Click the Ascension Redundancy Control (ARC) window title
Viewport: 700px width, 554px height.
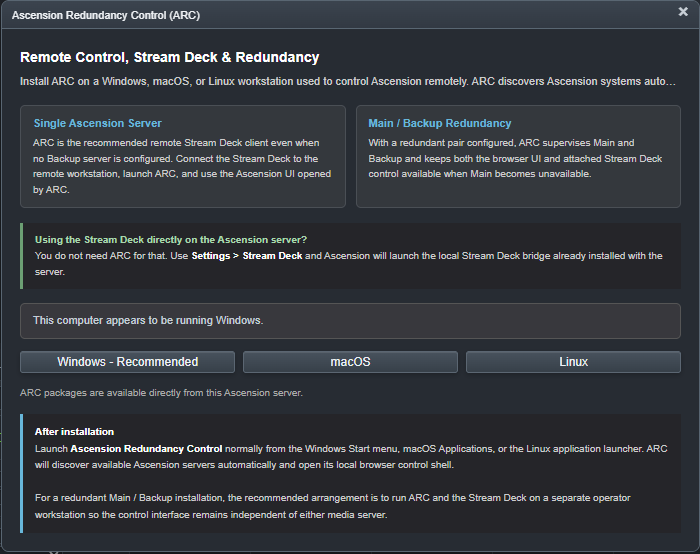click(106, 15)
